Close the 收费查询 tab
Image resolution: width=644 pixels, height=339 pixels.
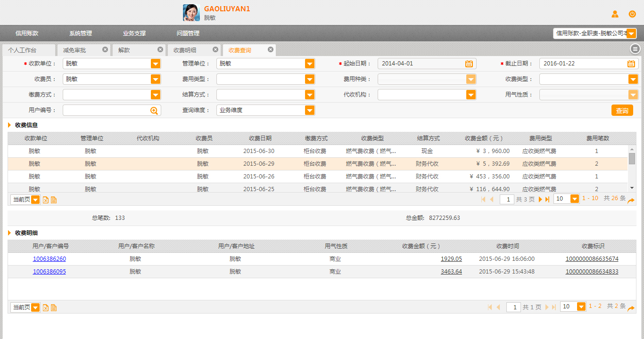(271, 49)
